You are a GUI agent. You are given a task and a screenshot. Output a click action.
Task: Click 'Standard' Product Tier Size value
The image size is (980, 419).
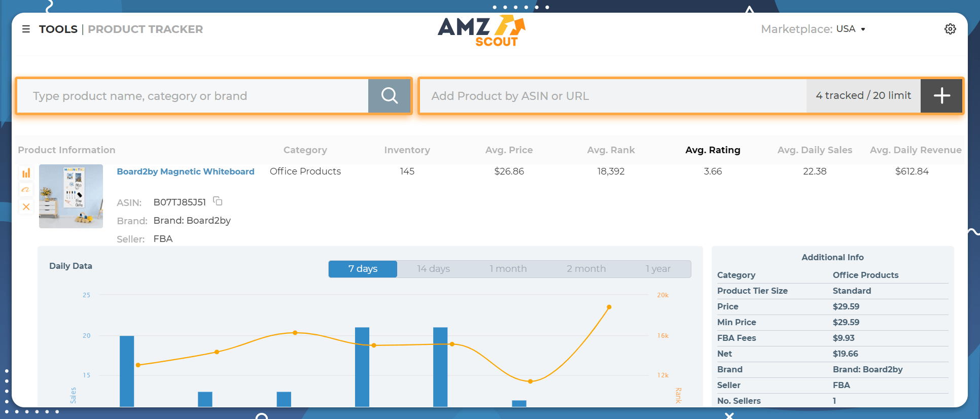852,291
